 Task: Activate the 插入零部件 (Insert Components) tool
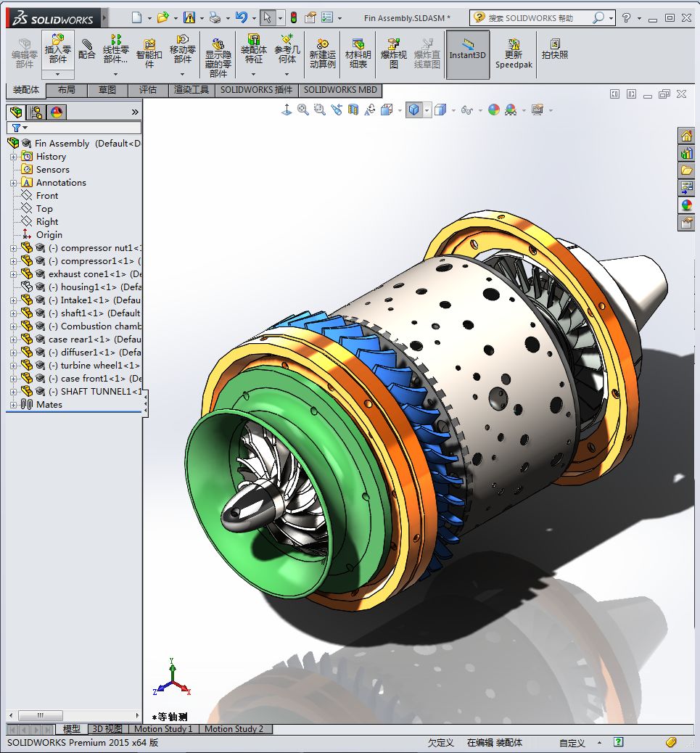(x=58, y=51)
